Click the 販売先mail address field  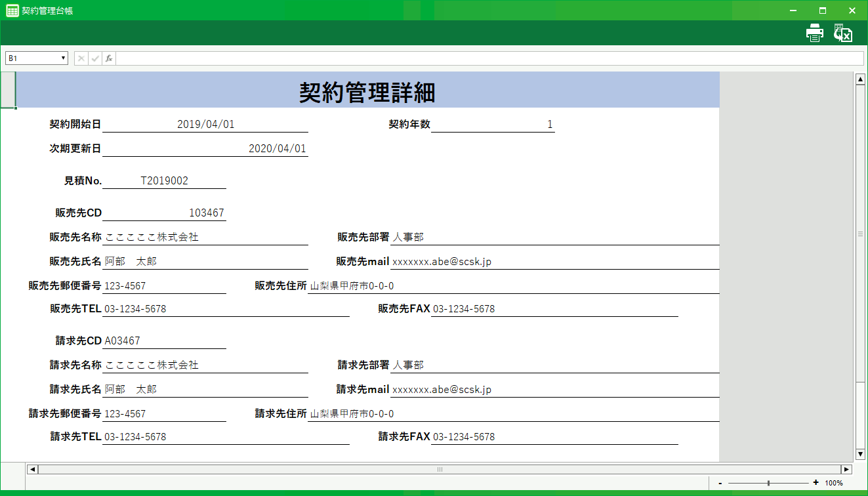554,262
